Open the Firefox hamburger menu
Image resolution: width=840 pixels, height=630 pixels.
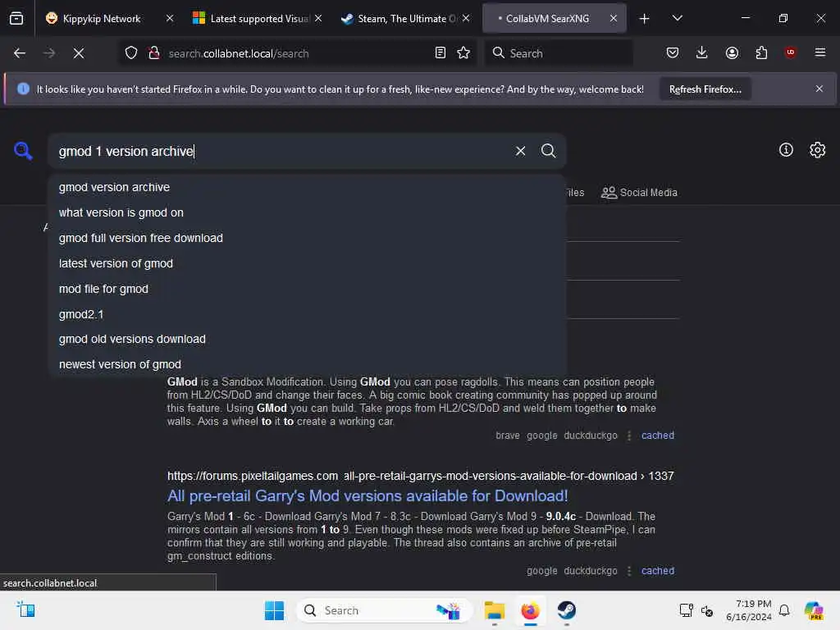click(x=820, y=53)
